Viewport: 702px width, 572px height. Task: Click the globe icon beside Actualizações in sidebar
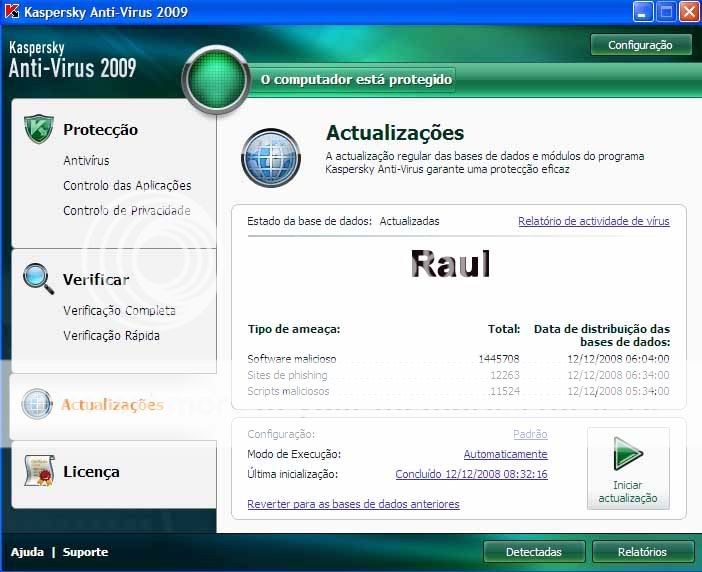coord(37,404)
